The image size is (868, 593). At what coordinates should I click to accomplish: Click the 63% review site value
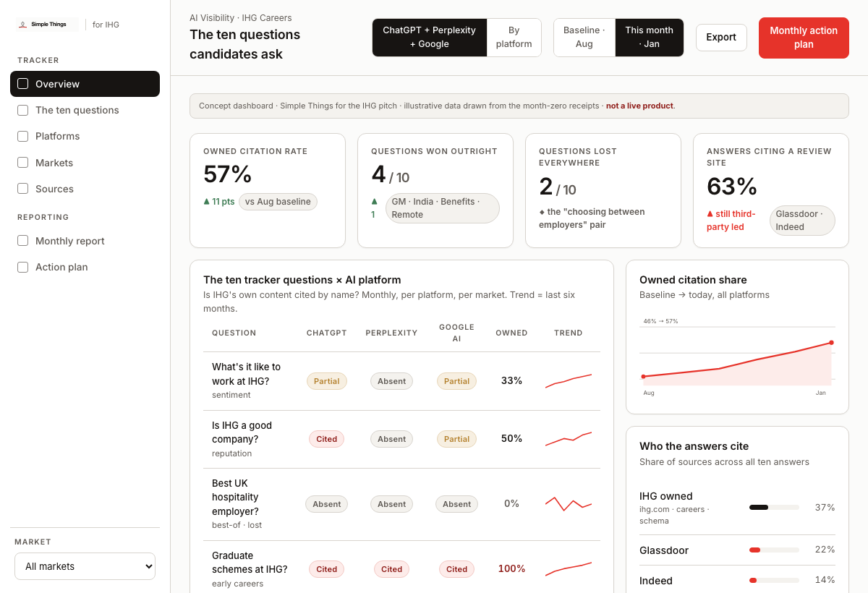pyautogui.click(x=732, y=187)
